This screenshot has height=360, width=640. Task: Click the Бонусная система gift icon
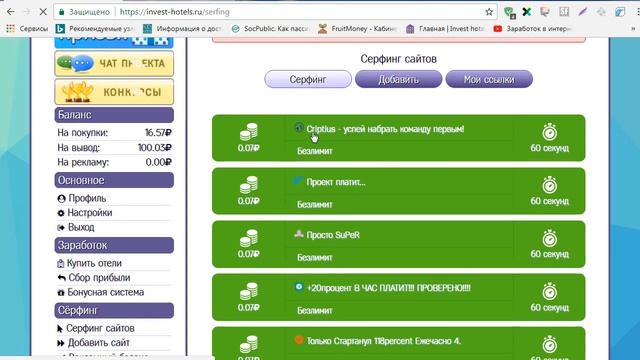61,293
